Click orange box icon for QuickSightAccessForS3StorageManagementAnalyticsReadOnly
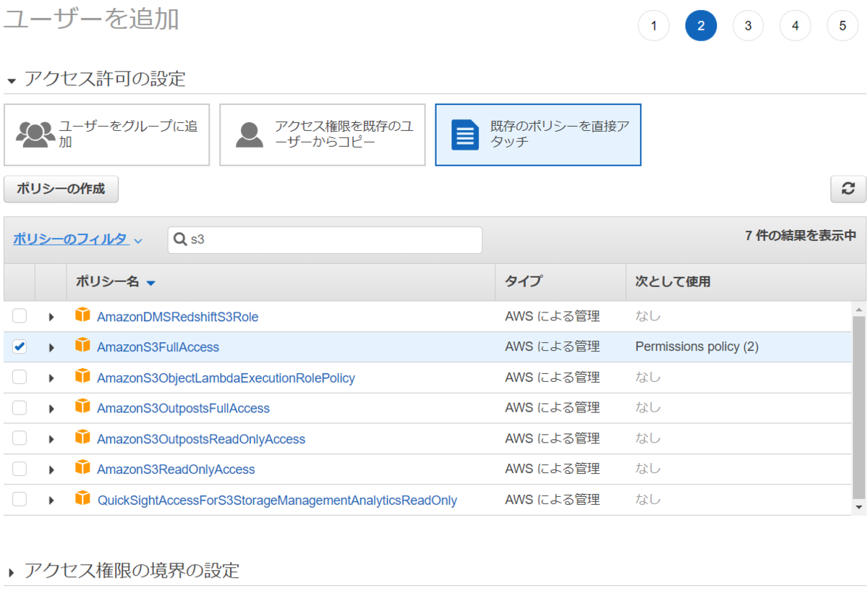 tap(83, 498)
